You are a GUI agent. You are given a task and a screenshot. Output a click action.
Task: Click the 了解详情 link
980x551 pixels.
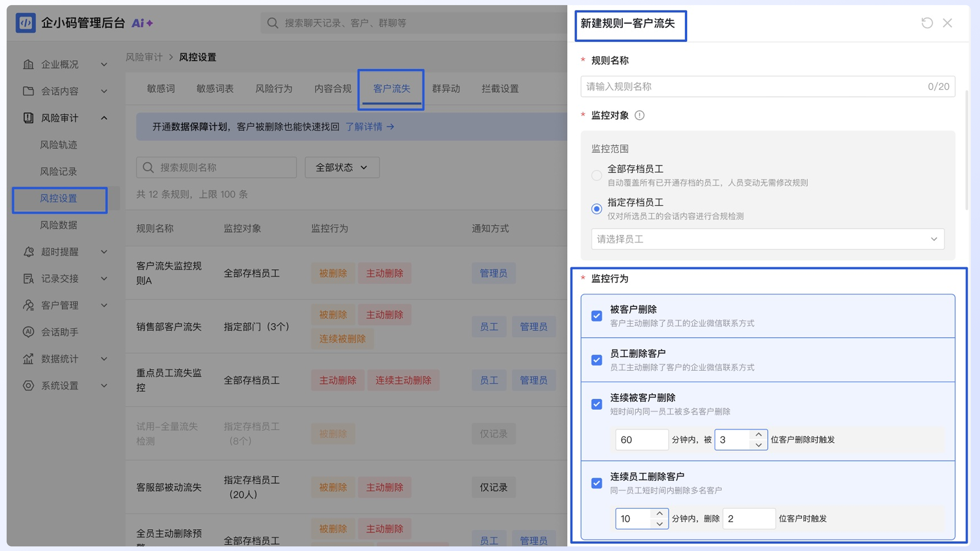point(364,127)
